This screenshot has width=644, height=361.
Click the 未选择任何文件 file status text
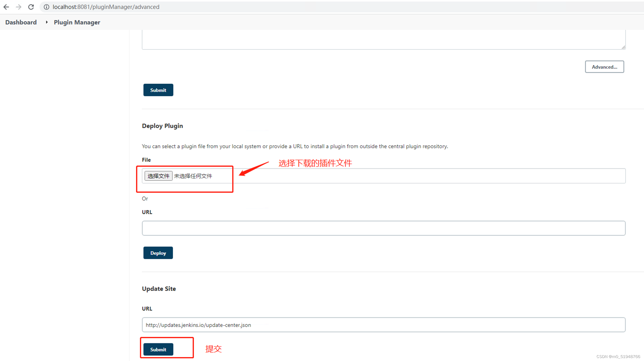pos(193,176)
